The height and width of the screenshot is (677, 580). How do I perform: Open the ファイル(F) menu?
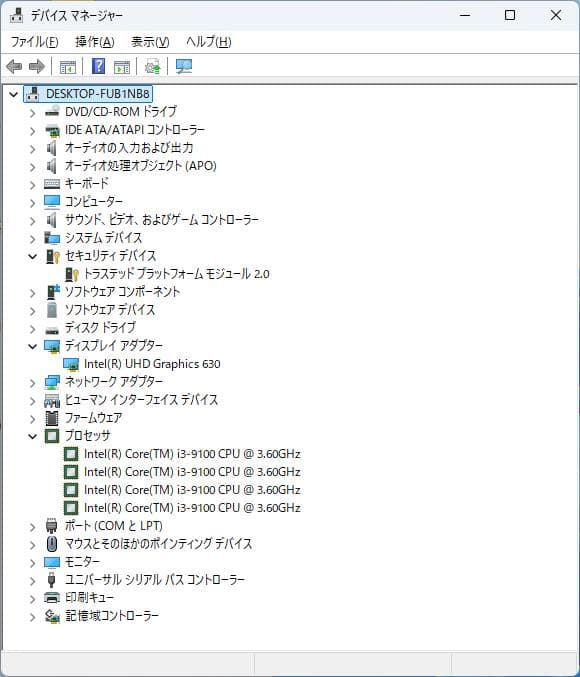click(34, 42)
